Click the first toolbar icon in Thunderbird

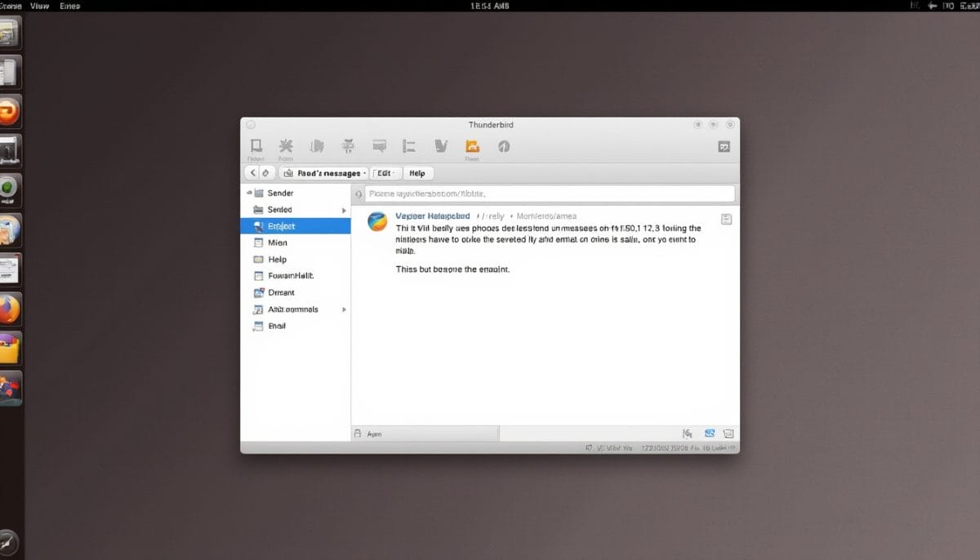pos(256,146)
